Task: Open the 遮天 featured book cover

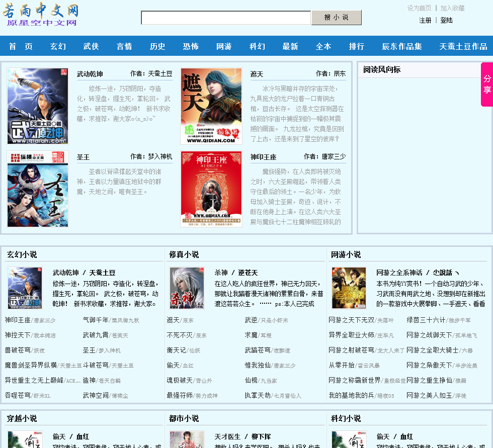Action: pyautogui.click(x=211, y=106)
